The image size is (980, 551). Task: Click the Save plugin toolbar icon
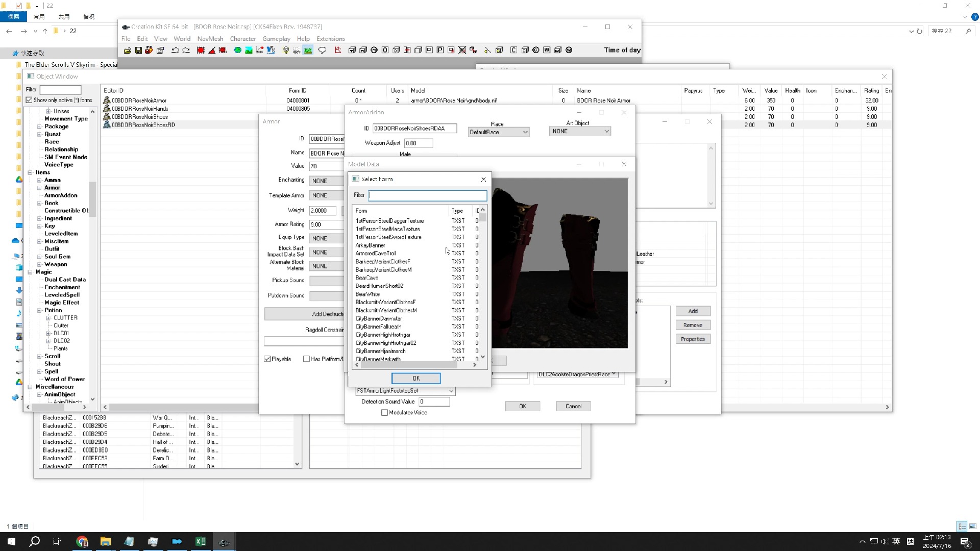click(138, 50)
